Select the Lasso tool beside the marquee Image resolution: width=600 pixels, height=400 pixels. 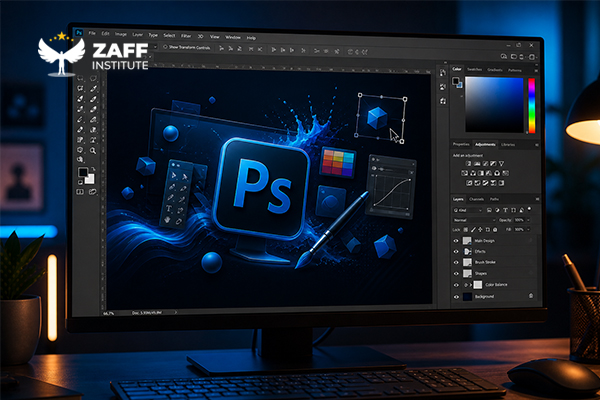pyautogui.click(x=93, y=78)
